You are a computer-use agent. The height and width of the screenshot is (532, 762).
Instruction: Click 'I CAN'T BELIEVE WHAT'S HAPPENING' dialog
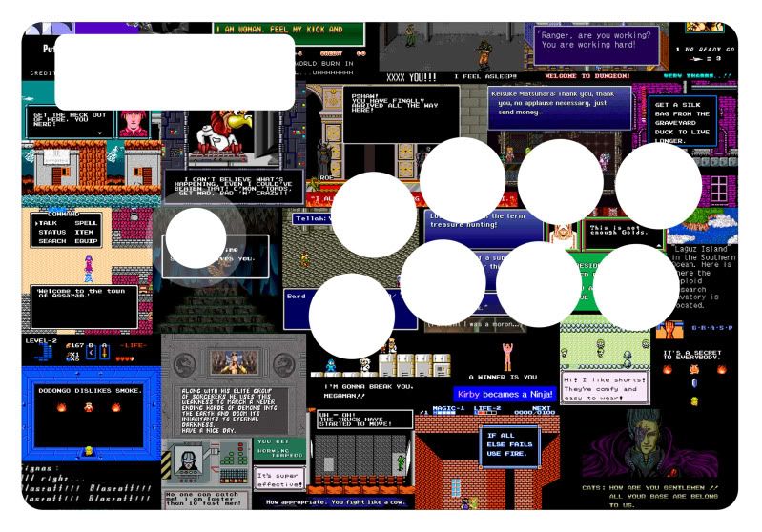pyautogui.click(x=234, y=186)
